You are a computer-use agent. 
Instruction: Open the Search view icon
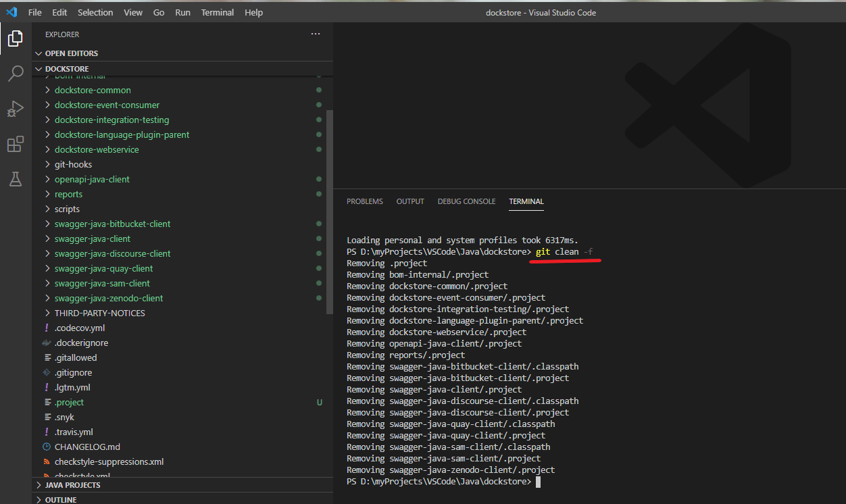click(x=16, y=74)
